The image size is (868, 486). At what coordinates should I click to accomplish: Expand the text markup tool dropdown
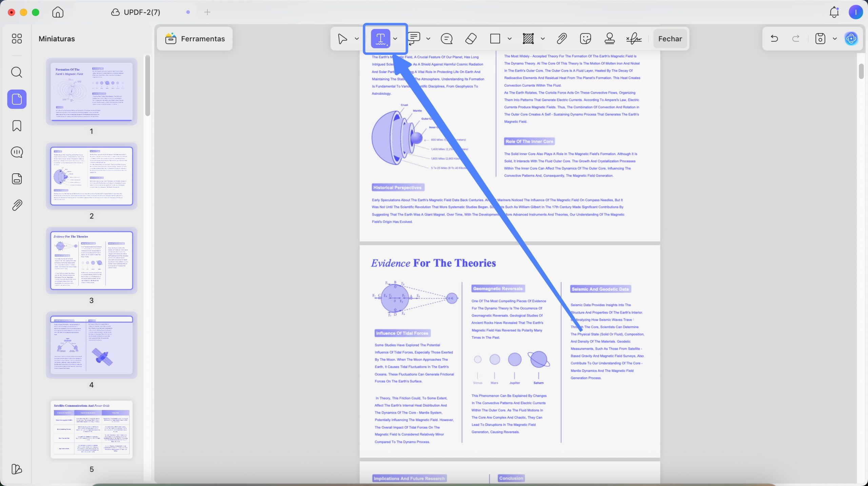(395, 39)
